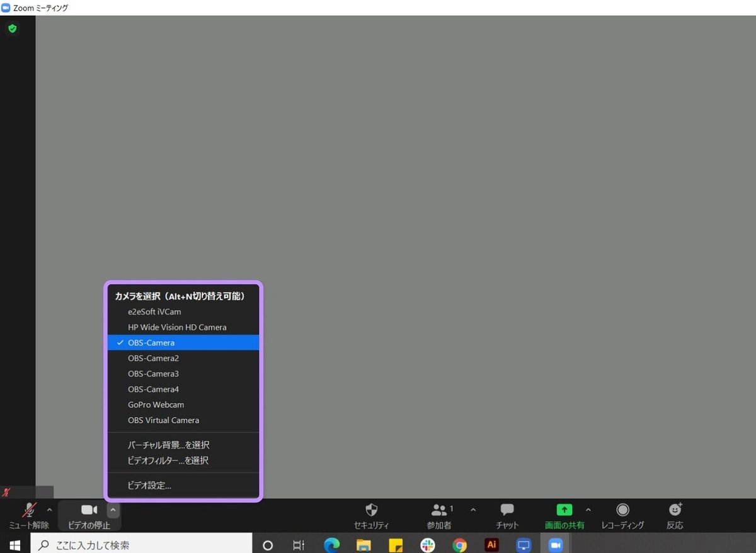This screenshot has height=553, width=756.
Task: Open the blue monitor app in taskbar
Action: pos(524,545)
